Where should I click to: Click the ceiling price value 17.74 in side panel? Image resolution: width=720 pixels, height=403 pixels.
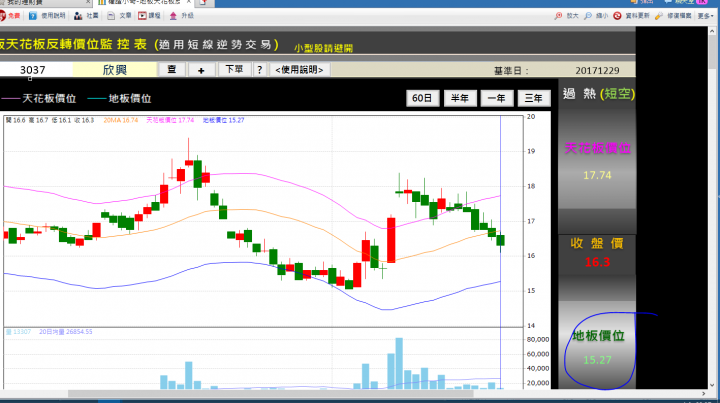pyautogui.click(x=597, y=175)
